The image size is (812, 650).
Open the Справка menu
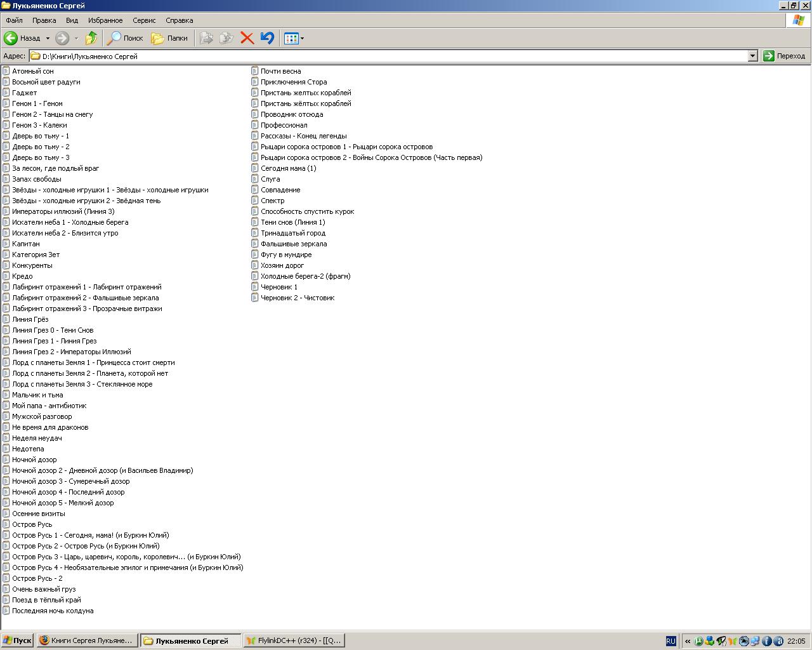(x=180, y=20)
